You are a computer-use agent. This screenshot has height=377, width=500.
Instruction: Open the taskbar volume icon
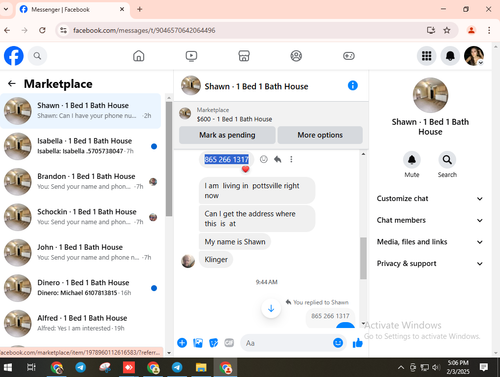click(x=436, y=367)
